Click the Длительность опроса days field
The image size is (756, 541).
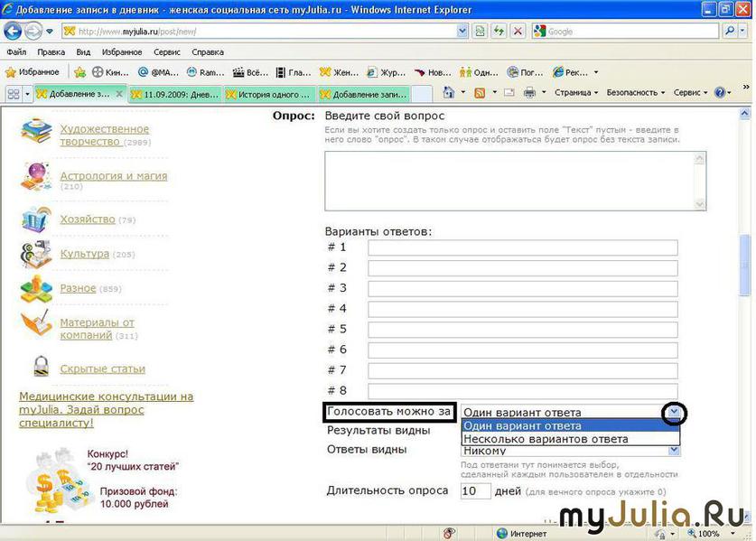[475, 491]
